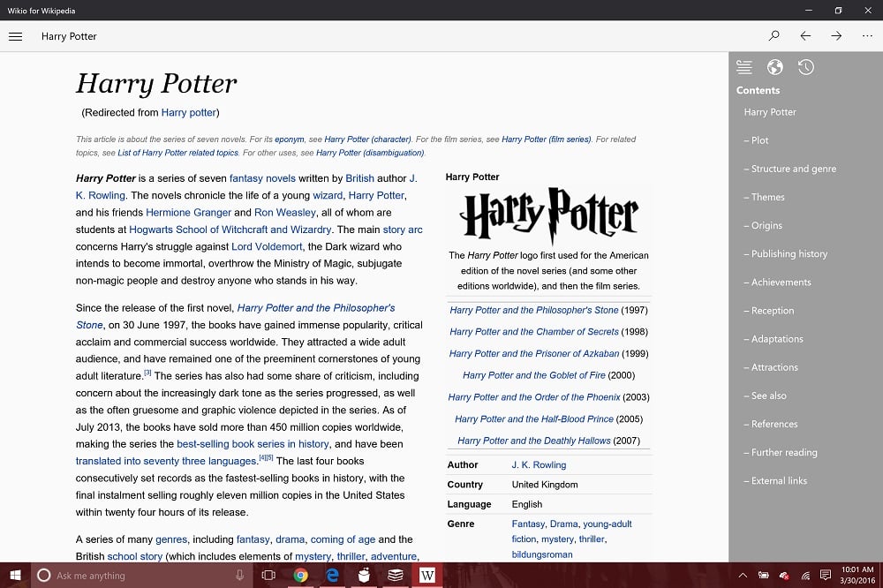This screenshot has width=883, height=588.
Task: Jump to Themes section in Contents
Action: 764,197
